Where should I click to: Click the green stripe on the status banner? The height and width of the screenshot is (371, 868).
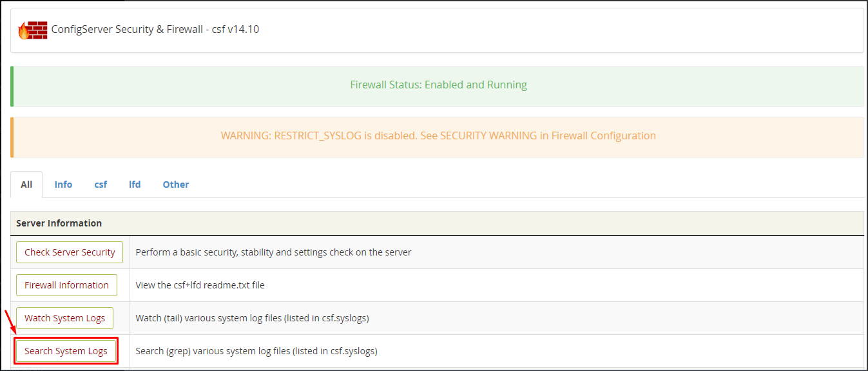12,86
